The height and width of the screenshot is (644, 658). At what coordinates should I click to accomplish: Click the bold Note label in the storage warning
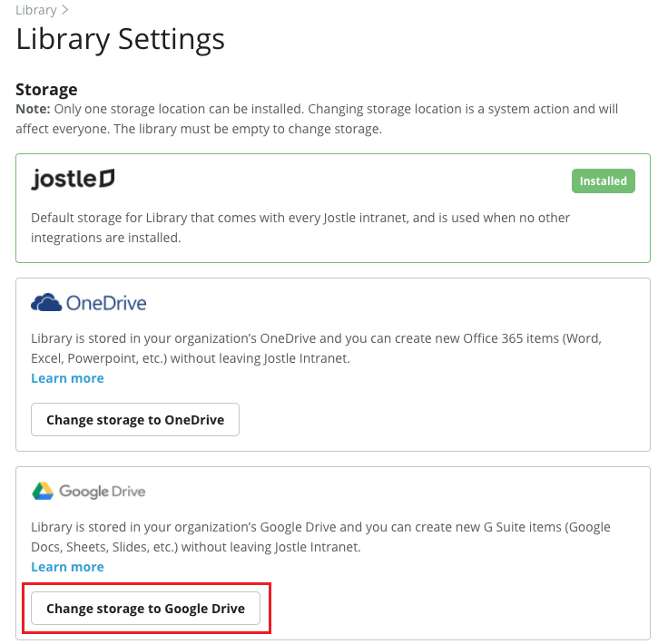[33, 109]
